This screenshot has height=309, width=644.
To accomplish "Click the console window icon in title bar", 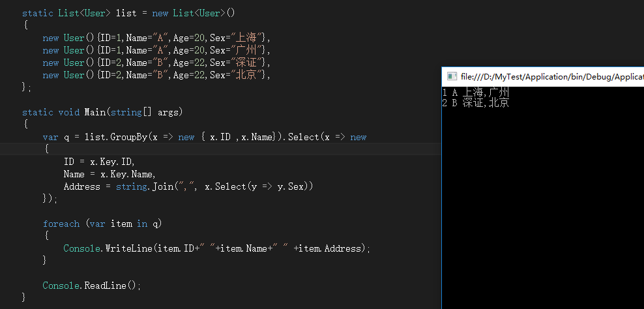I will pyautogui.click(x=452, y=77).
